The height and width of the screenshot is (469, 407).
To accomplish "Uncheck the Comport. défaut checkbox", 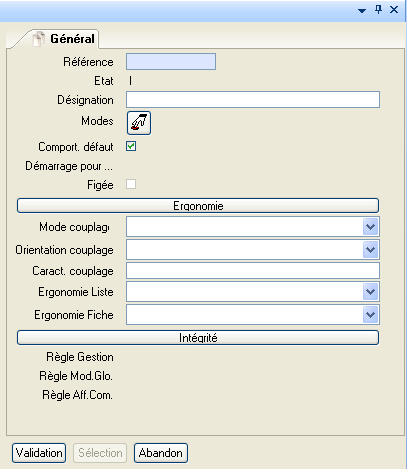I will (131, 146).
